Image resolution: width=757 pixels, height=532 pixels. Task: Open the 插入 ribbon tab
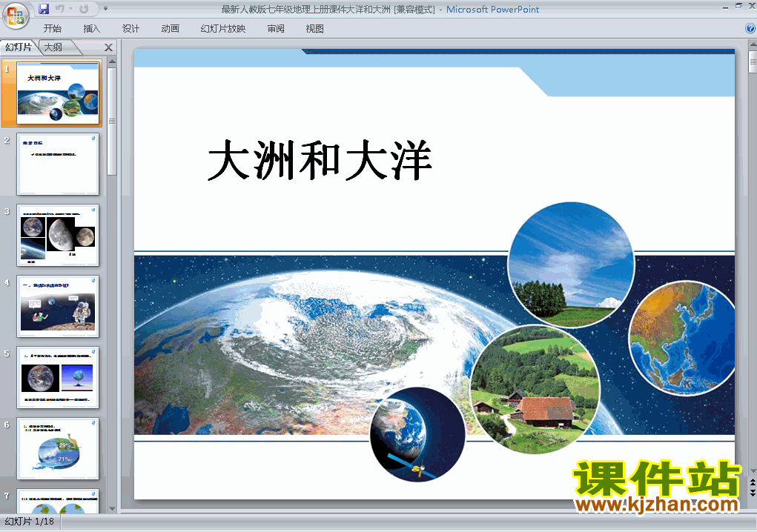[x=92, y=29]
